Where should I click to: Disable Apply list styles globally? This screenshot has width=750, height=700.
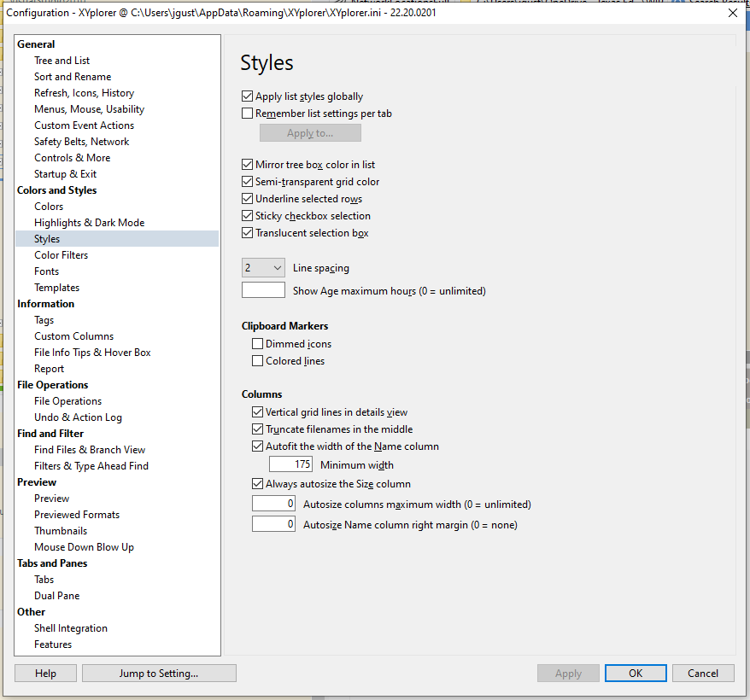point(248,96)
